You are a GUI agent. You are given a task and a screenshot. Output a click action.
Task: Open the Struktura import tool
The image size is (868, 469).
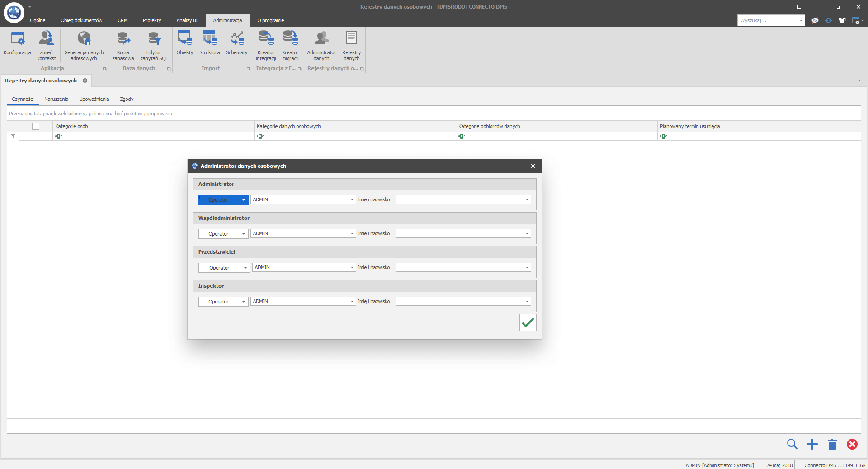210,43
